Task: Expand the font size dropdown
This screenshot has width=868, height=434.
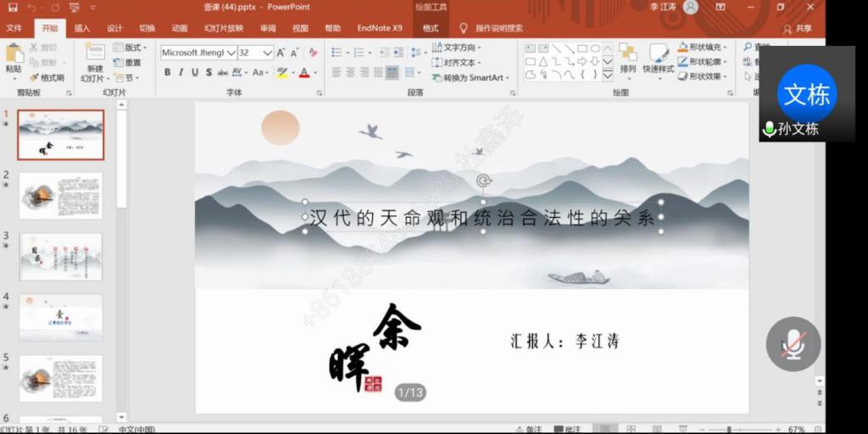Action: tap(268, 53)
